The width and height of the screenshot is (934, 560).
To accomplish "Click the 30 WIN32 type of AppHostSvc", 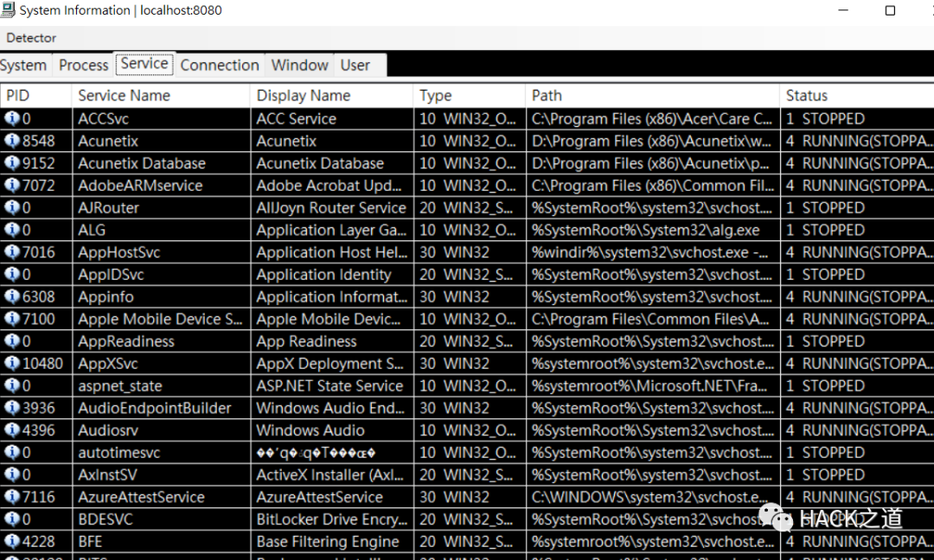I will coord(454,252).
